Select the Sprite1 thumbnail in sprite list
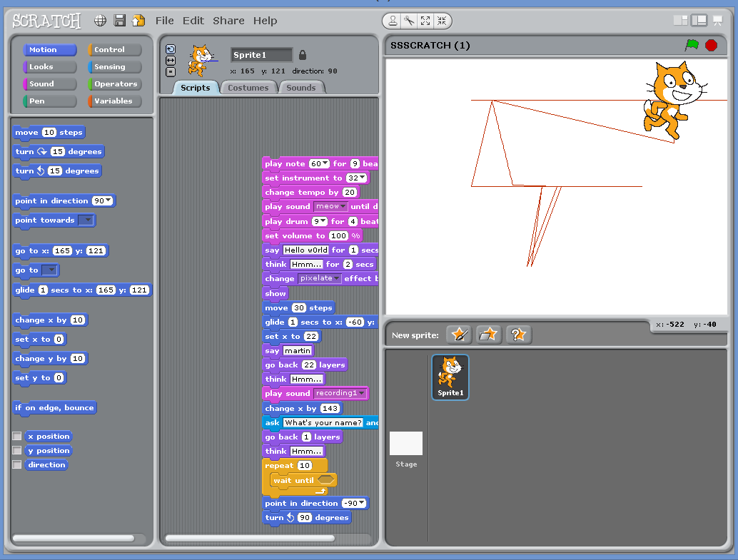Image resolution: width=738 pixels, height=560 pixels. pos(450,377)
